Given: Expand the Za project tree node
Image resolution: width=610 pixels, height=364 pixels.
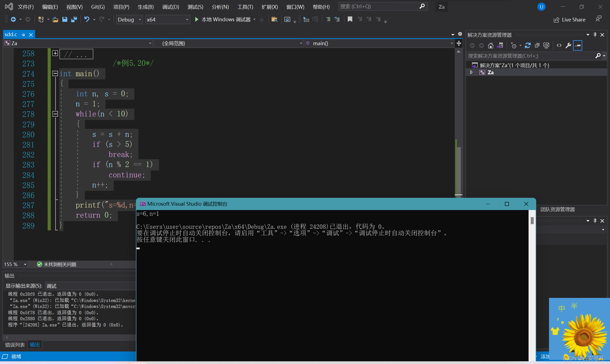Looking at the screenshot, I should point(471,72).
